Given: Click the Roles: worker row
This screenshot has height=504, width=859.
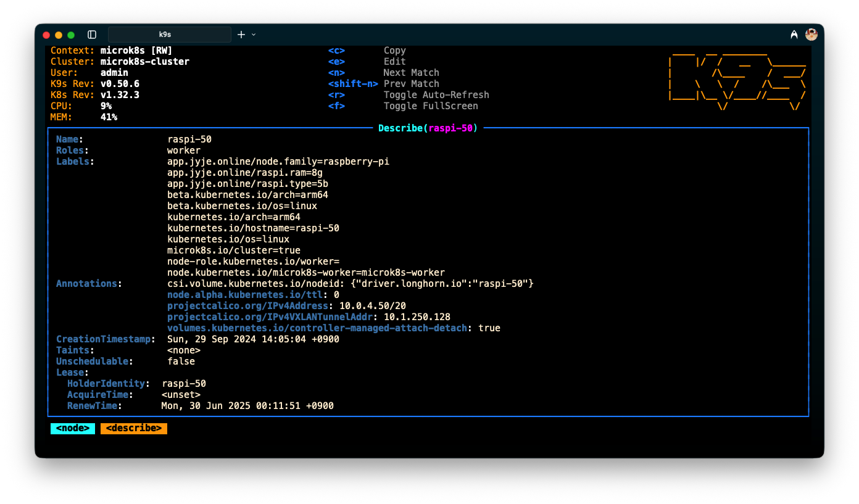Looking at the screenshot, I should tap(128, 151).
